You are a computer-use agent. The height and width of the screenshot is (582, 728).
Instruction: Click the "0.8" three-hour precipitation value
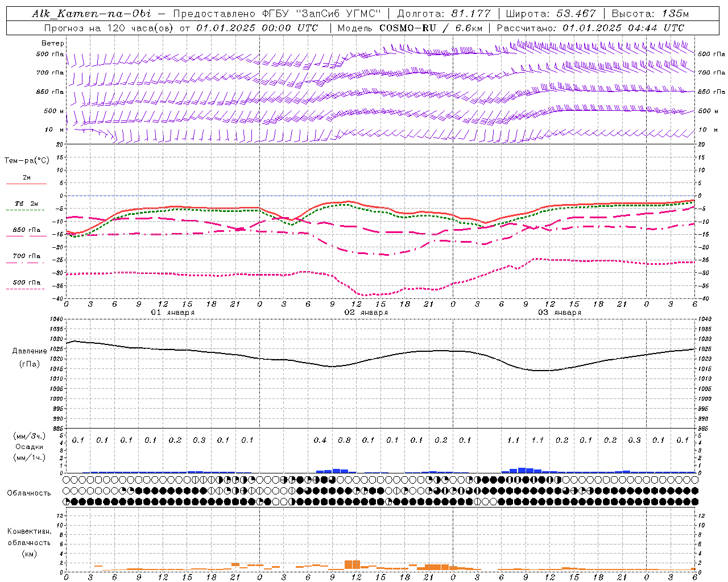pos(344,440)
